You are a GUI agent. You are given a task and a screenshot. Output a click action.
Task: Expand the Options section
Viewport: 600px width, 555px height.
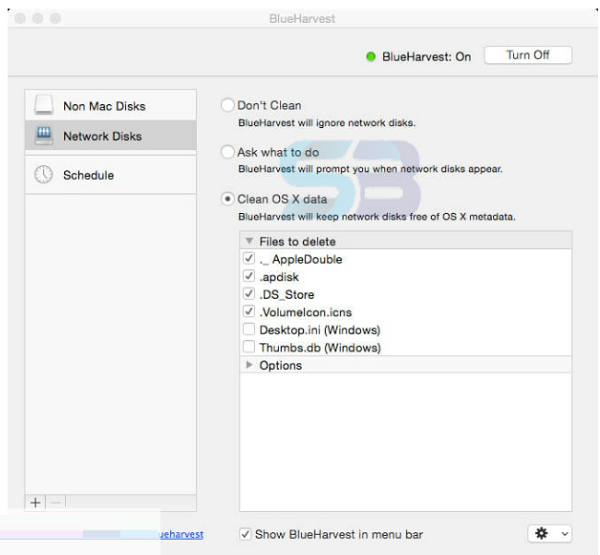(x=249, y=364)
